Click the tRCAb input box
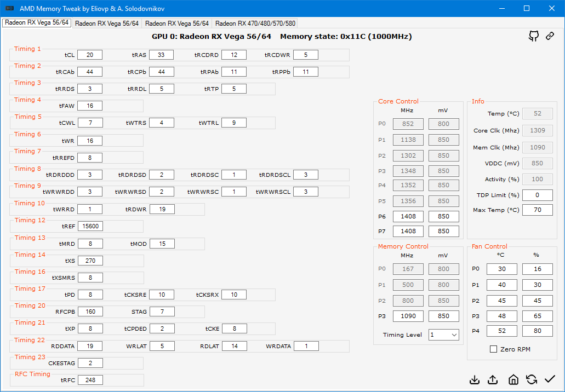The height and width of the screenshot is (392, 565). pyautogui.click(x=90, y=72)
